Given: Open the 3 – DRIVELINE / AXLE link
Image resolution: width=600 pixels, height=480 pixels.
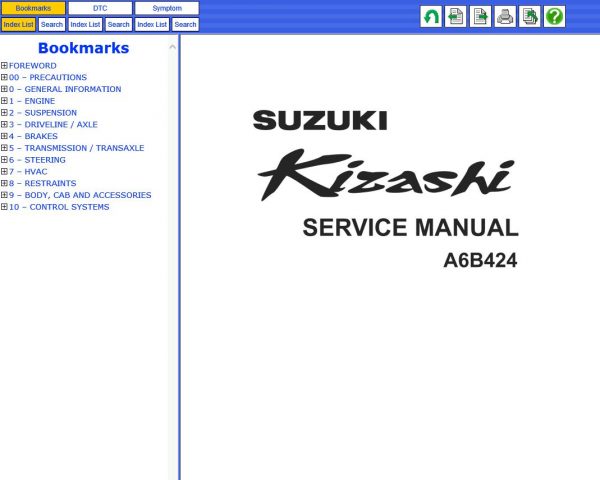Looking at the screenshot, I should (53, 124).
